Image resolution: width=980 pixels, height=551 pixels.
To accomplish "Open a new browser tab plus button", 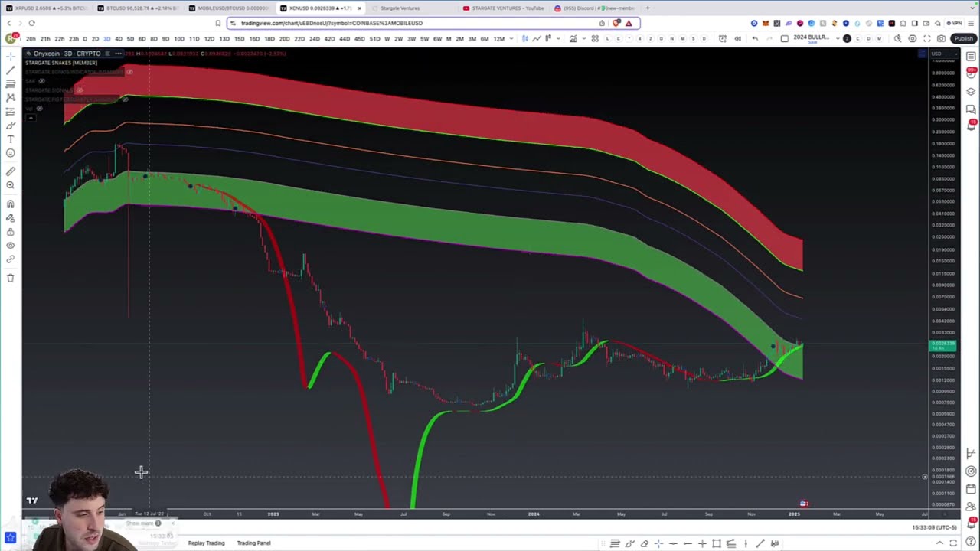I will (x=648, y=8).
